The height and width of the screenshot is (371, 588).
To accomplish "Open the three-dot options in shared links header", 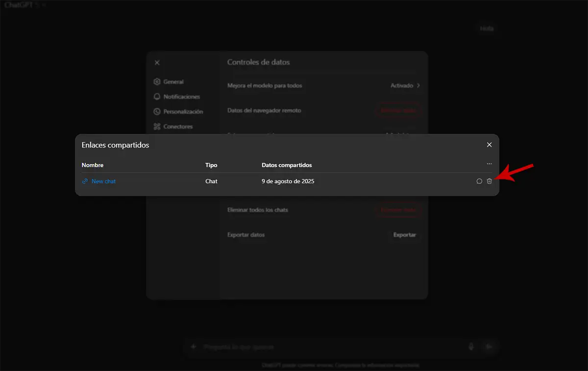I will pyautogui.click(x=489, y=164).
